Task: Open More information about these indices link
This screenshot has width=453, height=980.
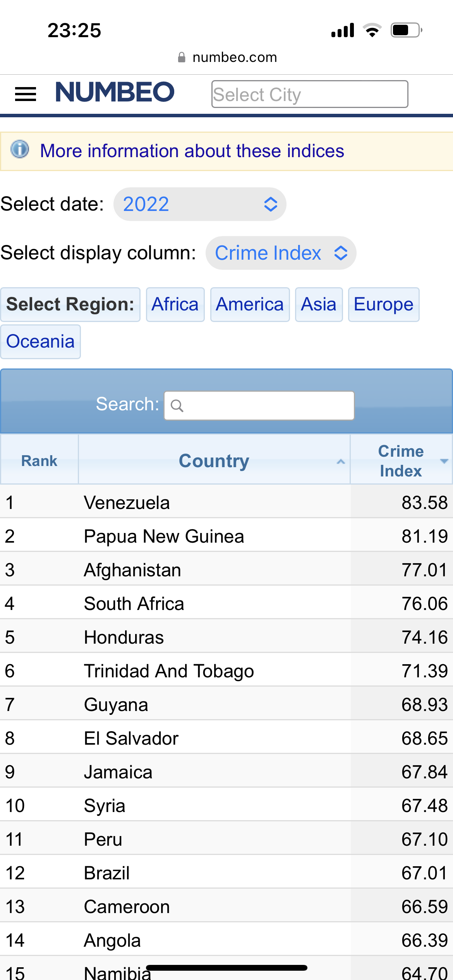Action: 192,151
